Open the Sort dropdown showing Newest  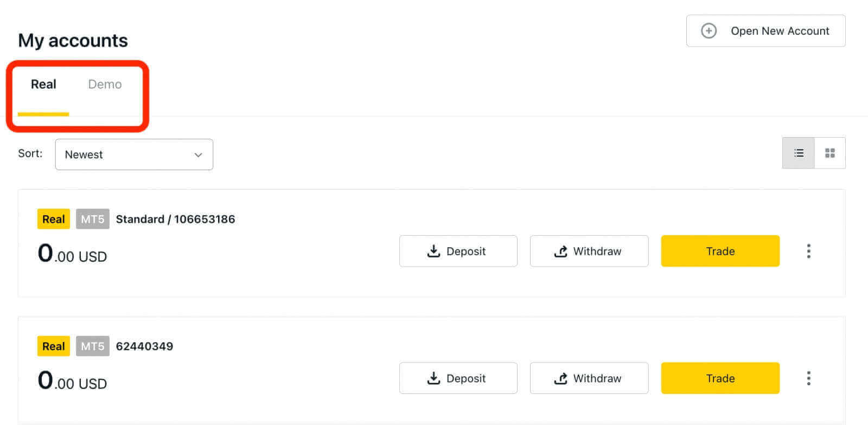(134, 154)
